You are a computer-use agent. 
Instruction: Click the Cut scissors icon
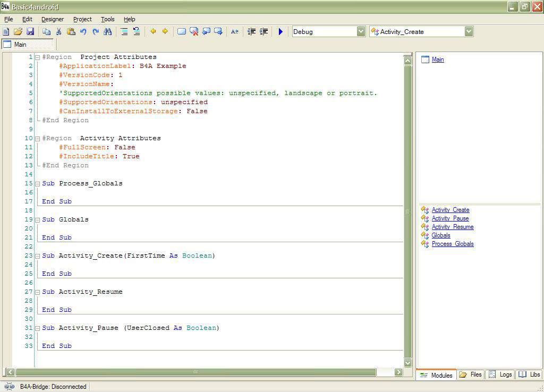[x=58, y=32]
